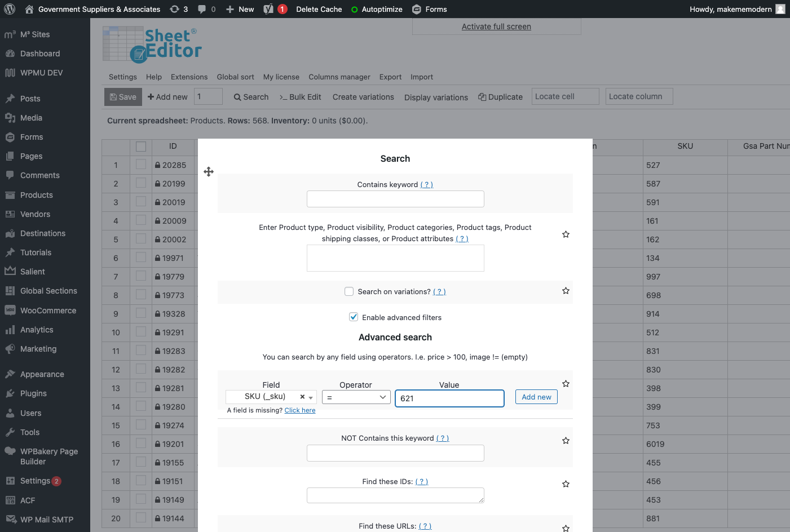Open the Export menu
Image resolution: width=790 pixels, height=532 pixels.
pyautogui.click(x=390, y=77)
